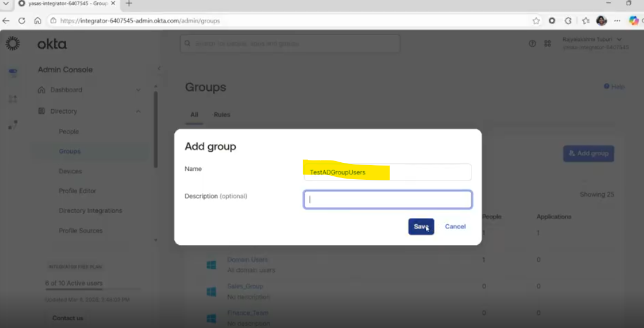644x328 pixels.
Task: Open People in the Directory menu
Action: click(x=69, y=132)
